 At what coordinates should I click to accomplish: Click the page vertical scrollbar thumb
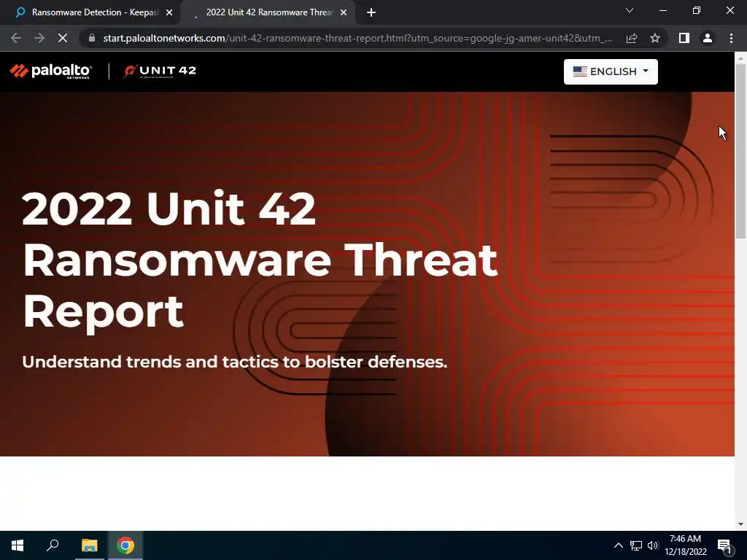tap(740, 150)
